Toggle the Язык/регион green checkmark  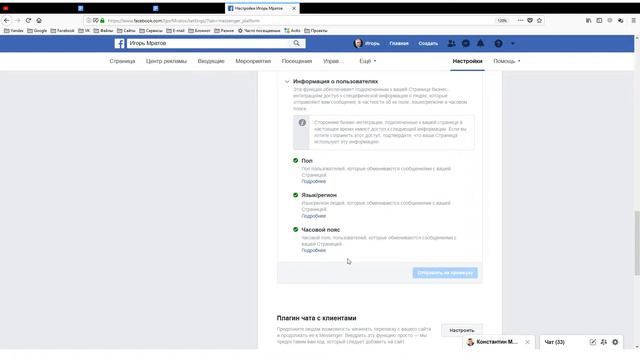[x=296, y=195]
